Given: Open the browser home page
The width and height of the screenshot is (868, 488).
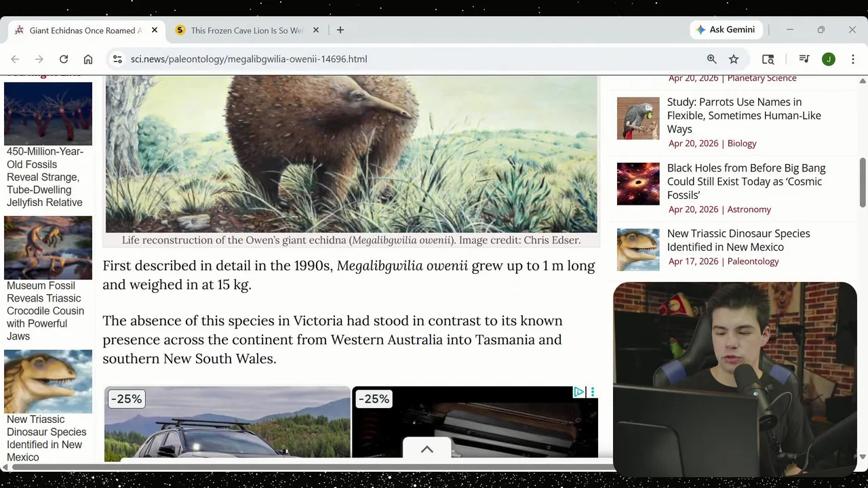Looking at the screenshot, I should (x=88, y=59).
